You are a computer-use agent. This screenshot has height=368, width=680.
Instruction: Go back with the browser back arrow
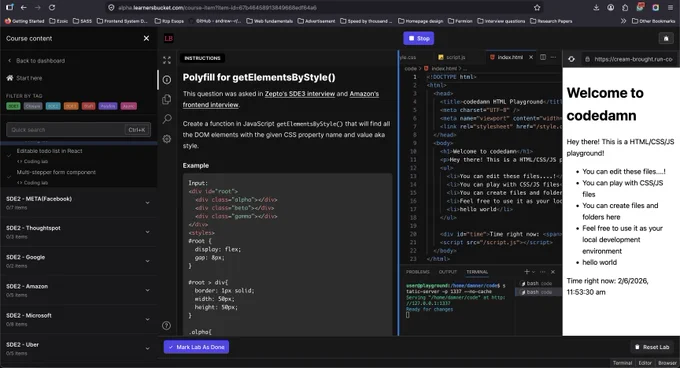(x=23, y=7)
